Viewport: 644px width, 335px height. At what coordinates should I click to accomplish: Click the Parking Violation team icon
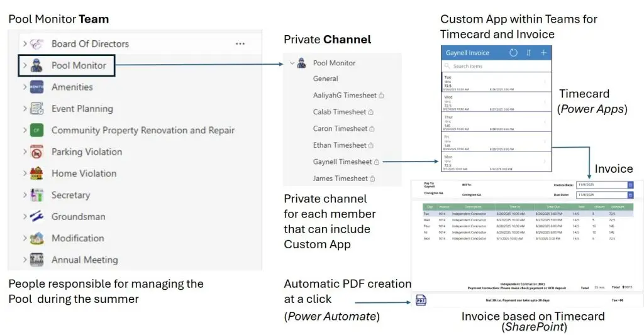tap(36, 152)
